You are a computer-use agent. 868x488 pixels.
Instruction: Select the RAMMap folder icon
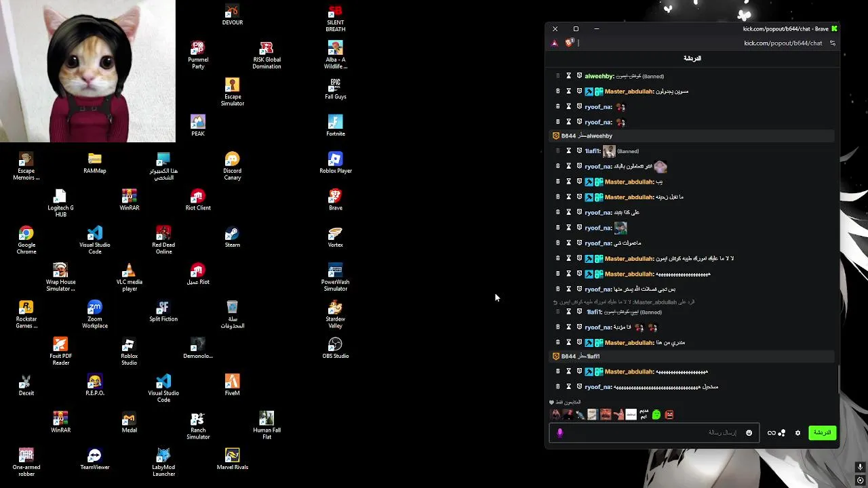95,163
